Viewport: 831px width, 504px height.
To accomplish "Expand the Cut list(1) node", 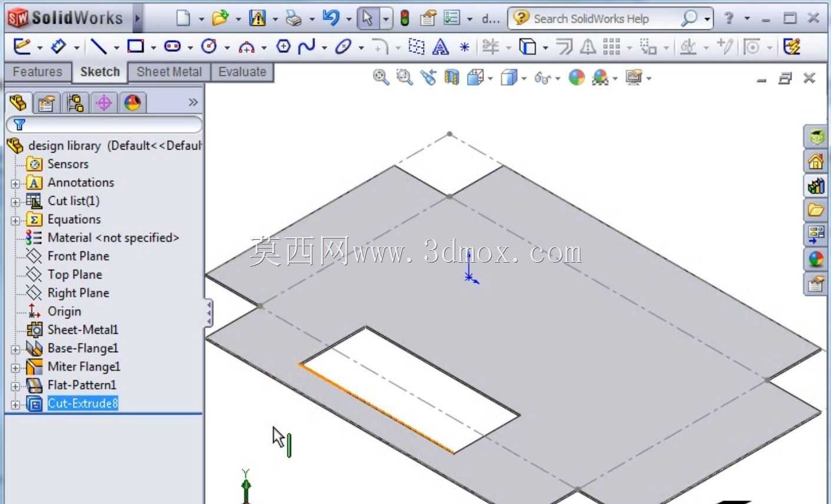I will coord(15,202).
